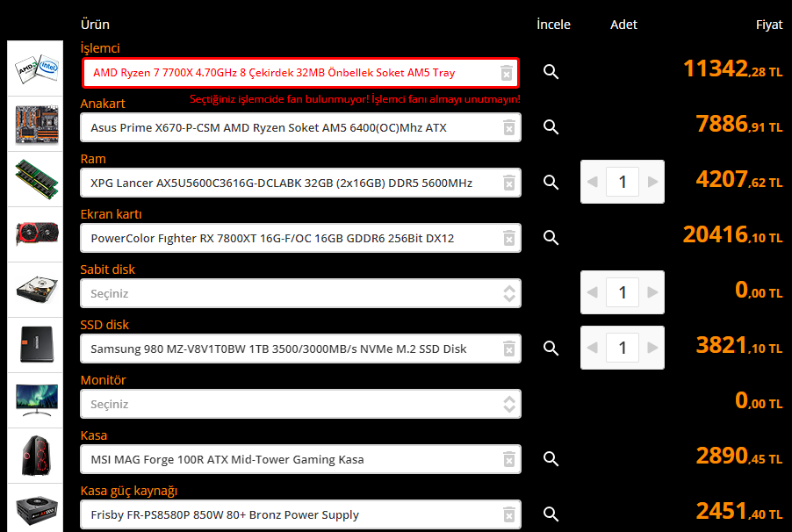Click the 20416,10 TL graphics card price

coord(733,235)
